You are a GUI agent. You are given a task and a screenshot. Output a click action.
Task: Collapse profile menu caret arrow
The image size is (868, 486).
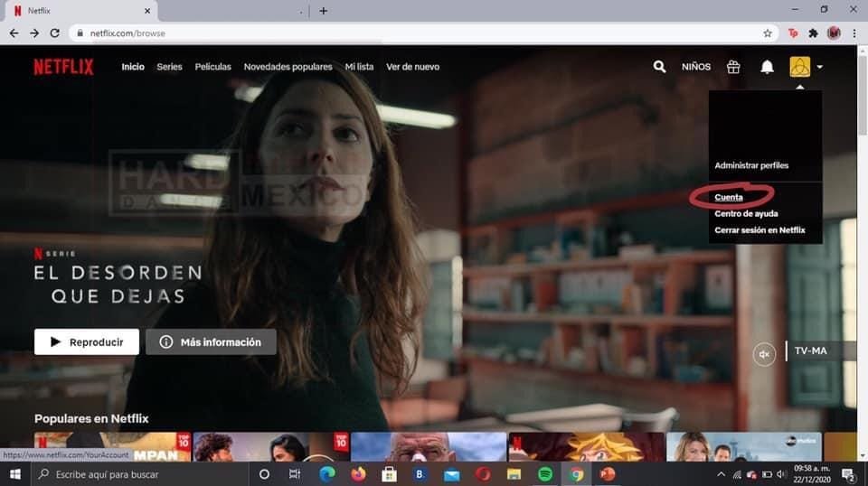tap(820, 67)
